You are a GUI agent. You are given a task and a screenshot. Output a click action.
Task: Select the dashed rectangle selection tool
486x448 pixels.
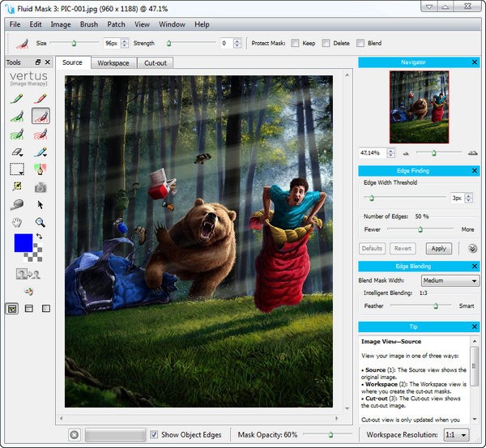pos(17,169)
